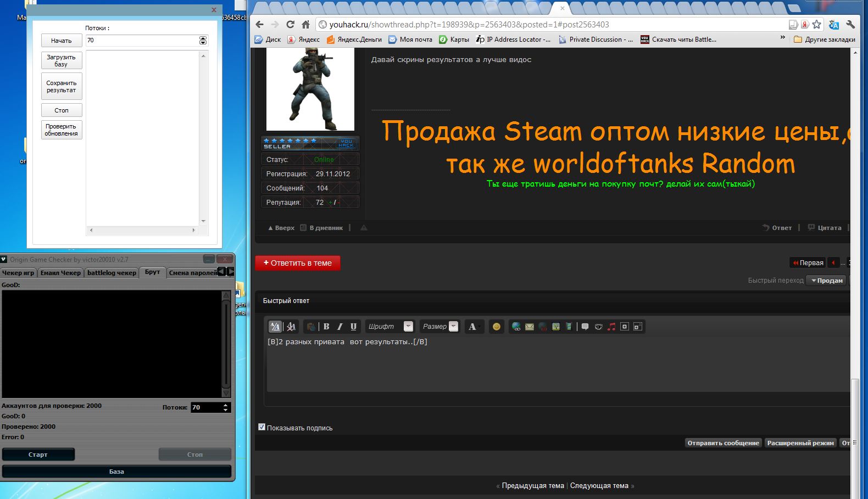Open the text color dropdown in the editor
This screenshot has width=868, height=499.
click(474, 327)
